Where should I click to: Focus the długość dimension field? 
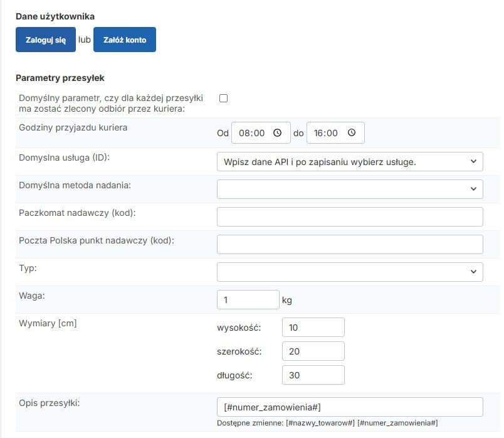coord(313,375)
